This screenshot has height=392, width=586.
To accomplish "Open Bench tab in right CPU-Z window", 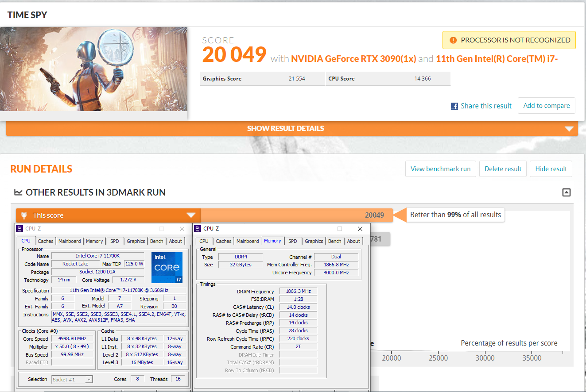I will [x=335, y=241].
